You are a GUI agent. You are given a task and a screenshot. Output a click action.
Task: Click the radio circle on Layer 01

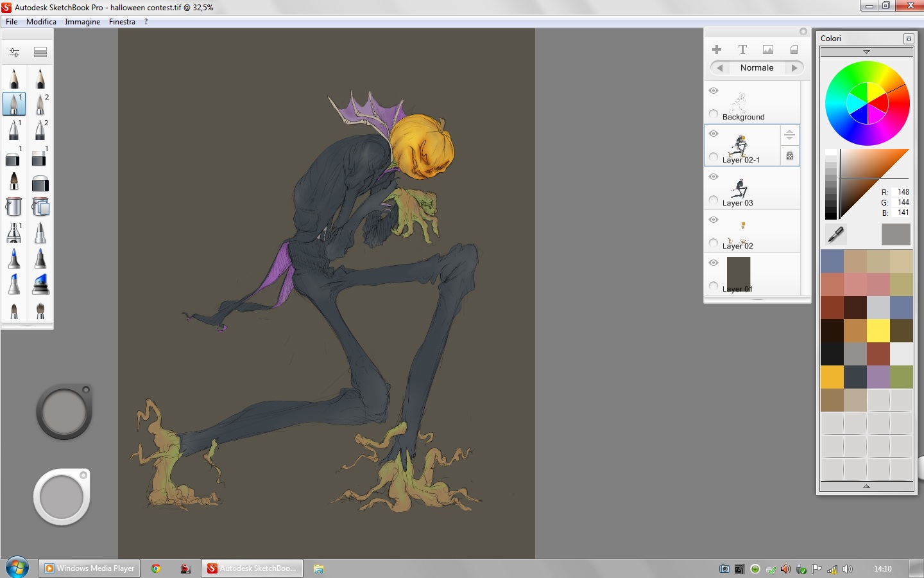click(x=714, y=286)
